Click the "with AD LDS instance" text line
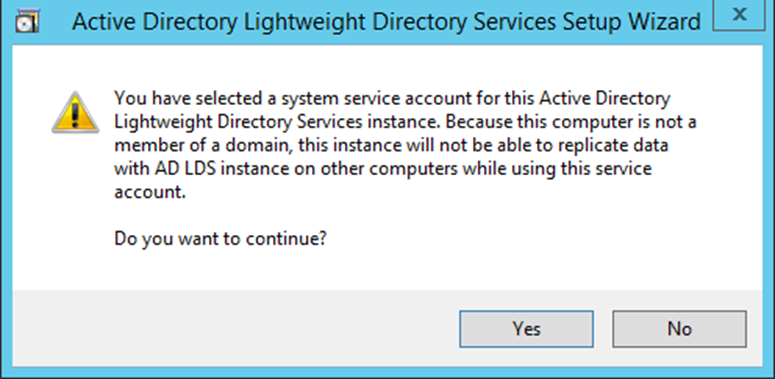This screenshot has height=379, width=775. [383, 169]
